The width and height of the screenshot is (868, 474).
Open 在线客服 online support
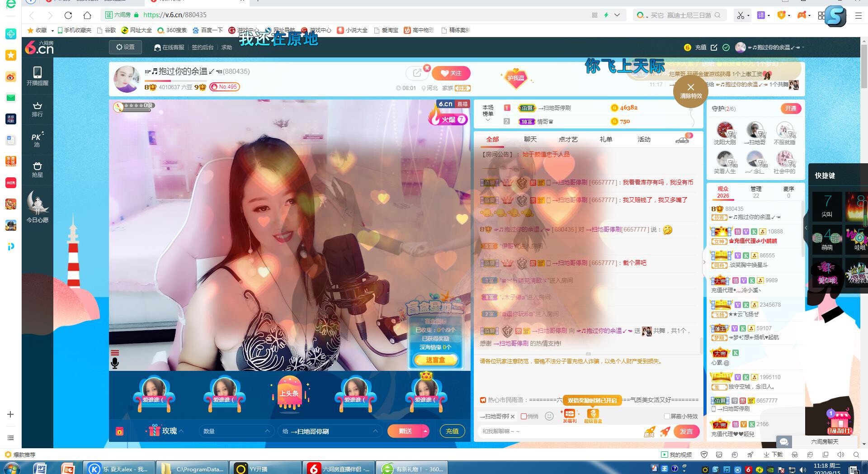pyautogui.click(x=170, y=47)
